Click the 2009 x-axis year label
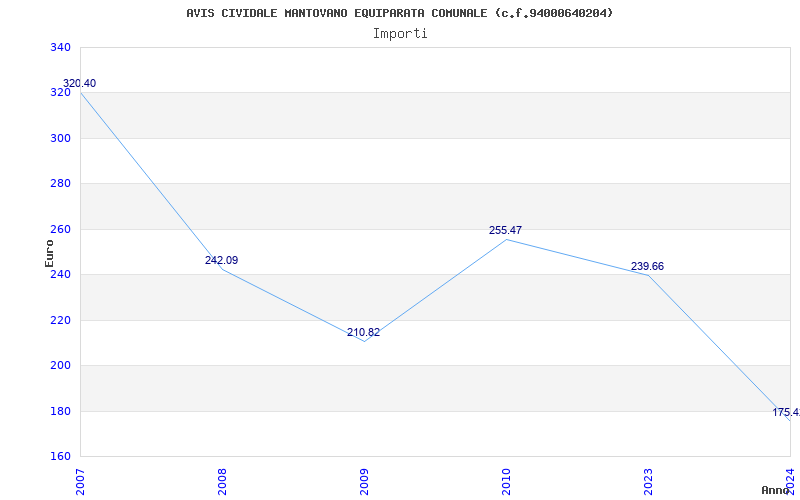The height and width of the screenshot is (500, 800). tap(364, 482)
